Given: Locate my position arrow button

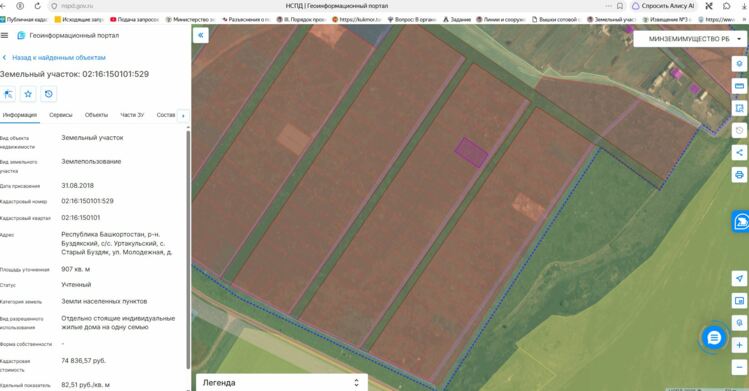Looking at the screenshot, I should pyautogui.click(x=739, y=279).
